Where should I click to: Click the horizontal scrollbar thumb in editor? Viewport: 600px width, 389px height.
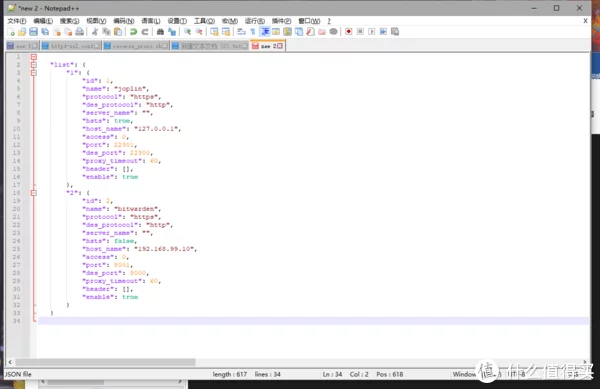click(105, 362)
